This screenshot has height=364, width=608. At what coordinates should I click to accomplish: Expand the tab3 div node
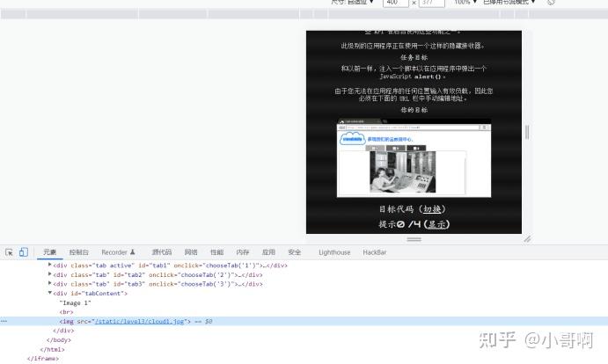(x=49, y=283)
